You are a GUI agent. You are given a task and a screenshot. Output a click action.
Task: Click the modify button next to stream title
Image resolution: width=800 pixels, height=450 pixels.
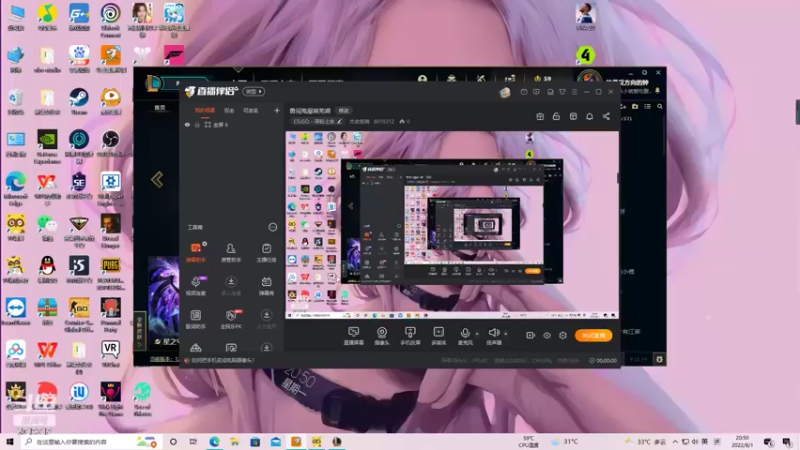point(343,111)
